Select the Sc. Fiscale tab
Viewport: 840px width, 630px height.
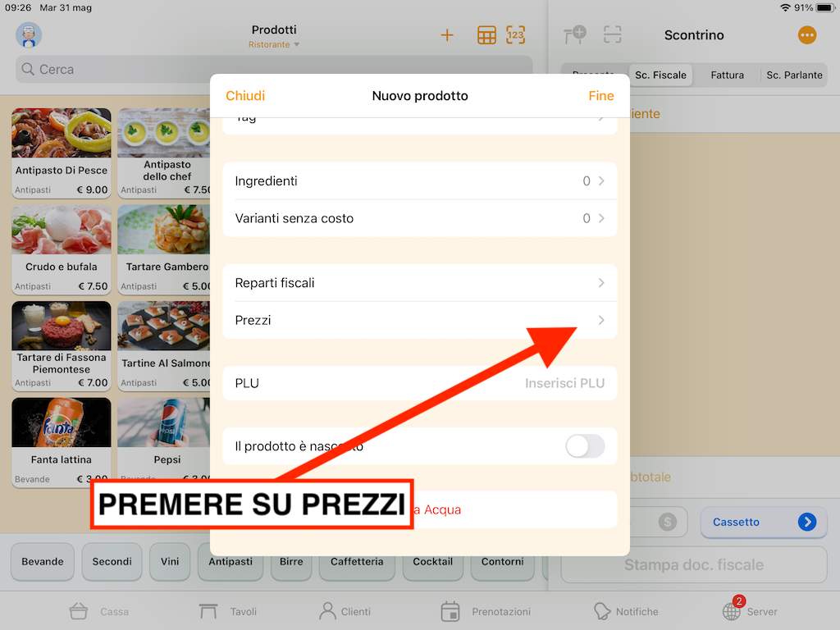(x=660, y=75)
